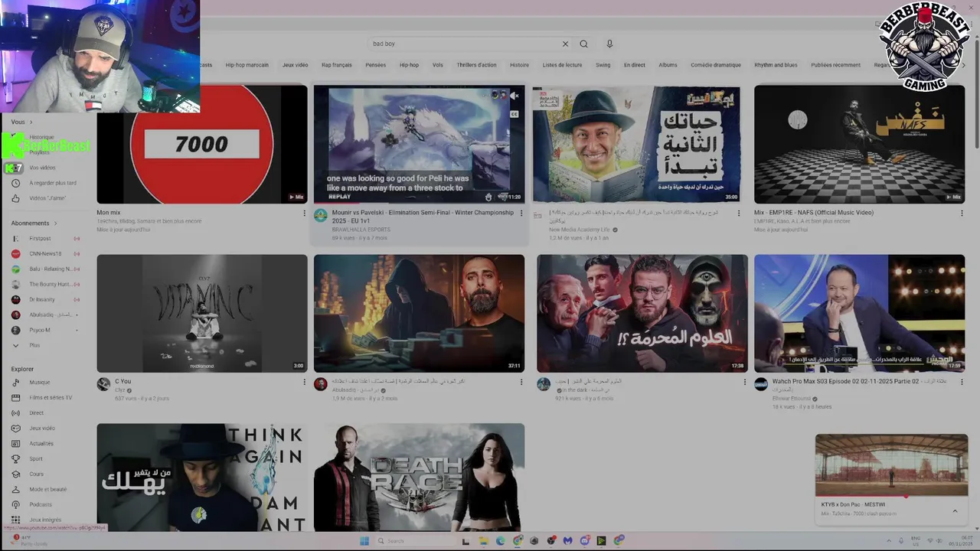Select the Rap français filter chip
This screenshot has width=980, height=551.
[337, 65]
